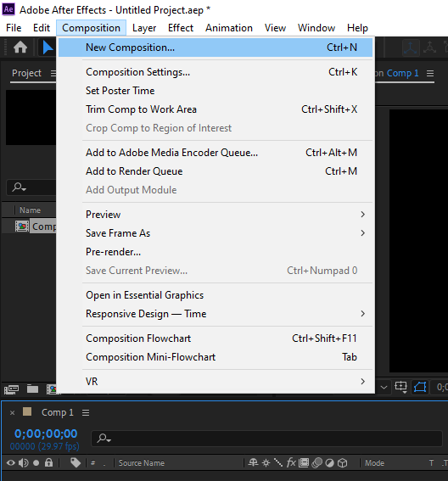Image resolution: width=448 pixels, height=481 pixels.
Task: Choose New Composition... menu item
Action: pos(216,48)
